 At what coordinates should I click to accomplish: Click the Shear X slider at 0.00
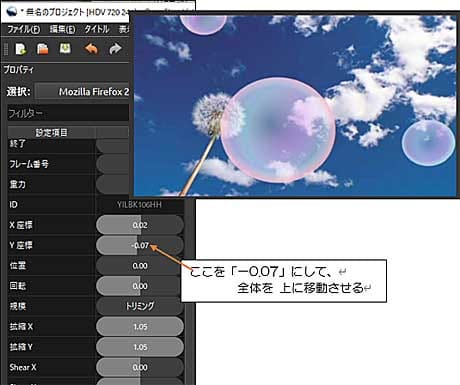[140, 367]
